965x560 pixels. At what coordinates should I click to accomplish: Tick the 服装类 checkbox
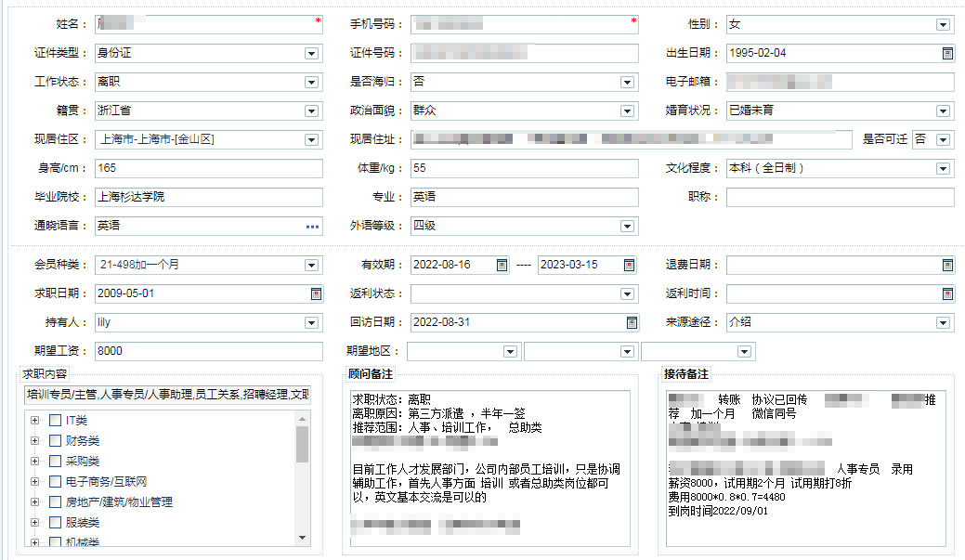56,523
